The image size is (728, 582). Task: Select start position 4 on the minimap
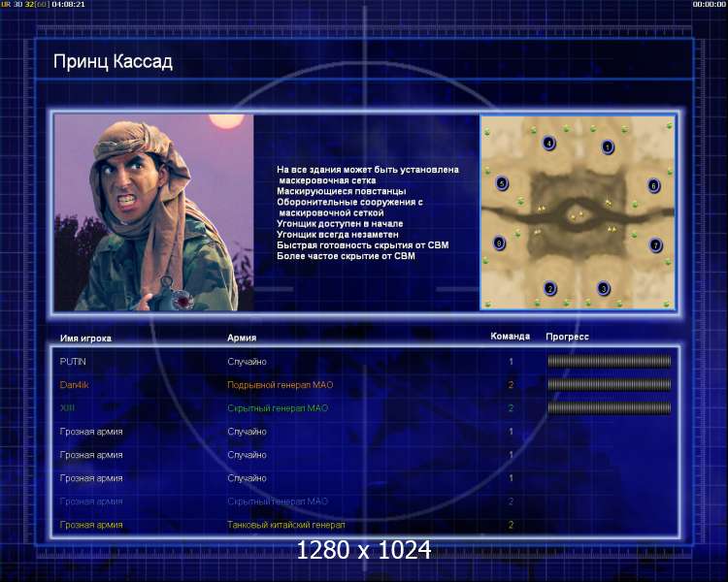tap(548, 143)
